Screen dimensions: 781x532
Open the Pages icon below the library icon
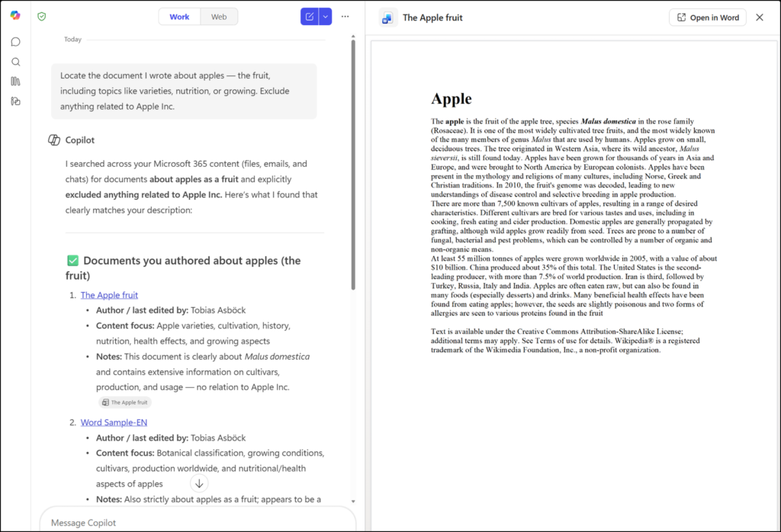point(15,101)
